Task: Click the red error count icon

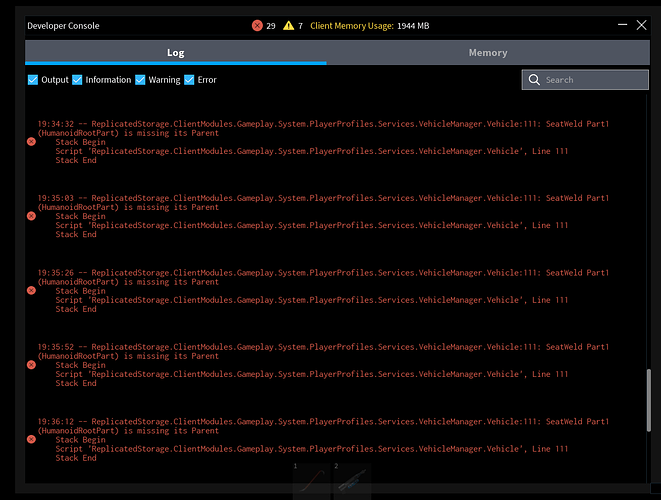Action: point(257,25)
